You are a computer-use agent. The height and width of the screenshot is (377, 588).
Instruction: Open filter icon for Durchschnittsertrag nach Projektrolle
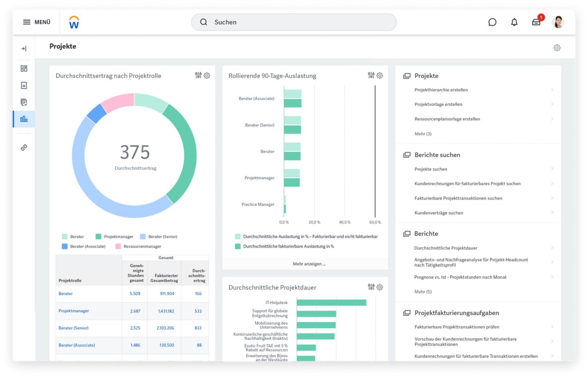point(198,75)
